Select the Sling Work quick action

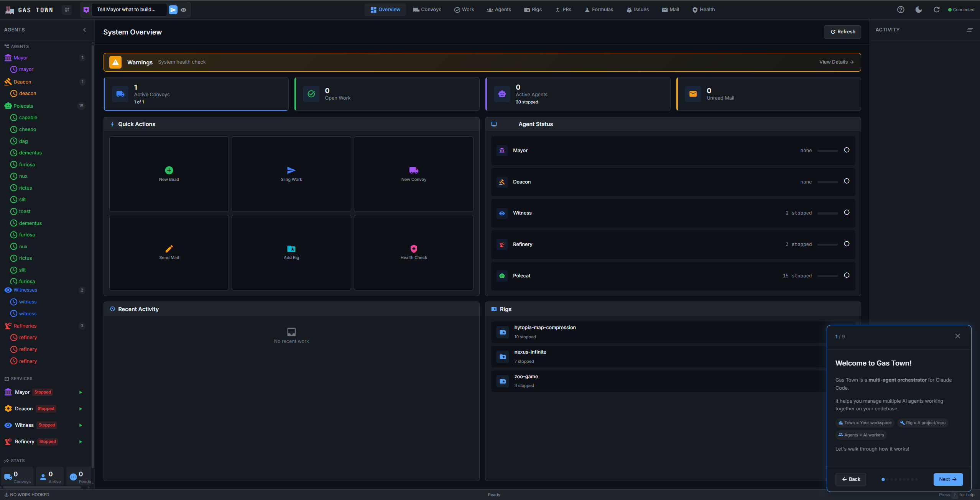291,174
